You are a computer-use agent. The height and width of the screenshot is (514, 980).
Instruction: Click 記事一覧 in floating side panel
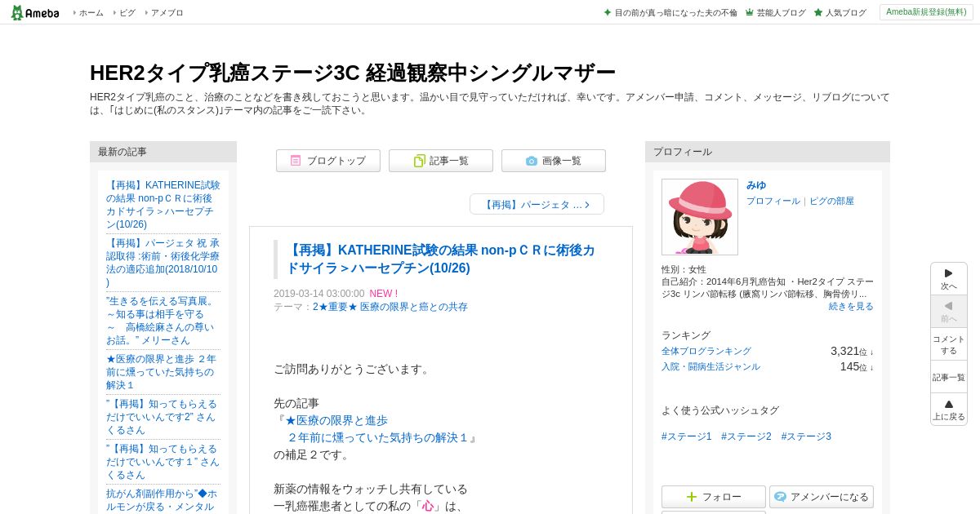pos(949,377)
